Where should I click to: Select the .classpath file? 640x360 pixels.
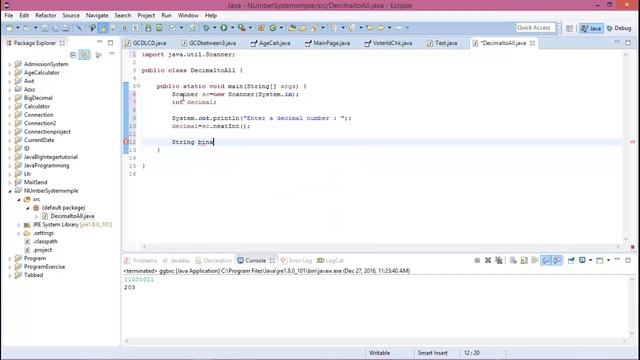coord(45,242)
